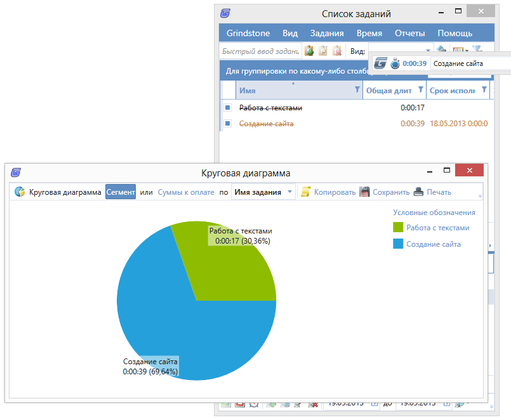Toggle checkbox for Работа с текстами row
This screenshot has height=420, width=511.
pyautogui.click(x=228, y=107)
